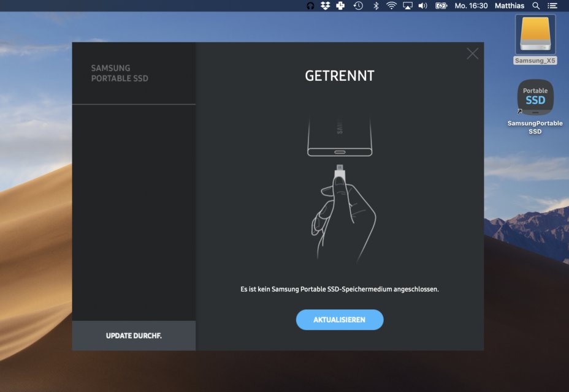Open the Matthias user account menu

pyautogui.click(x=510, y=6)
